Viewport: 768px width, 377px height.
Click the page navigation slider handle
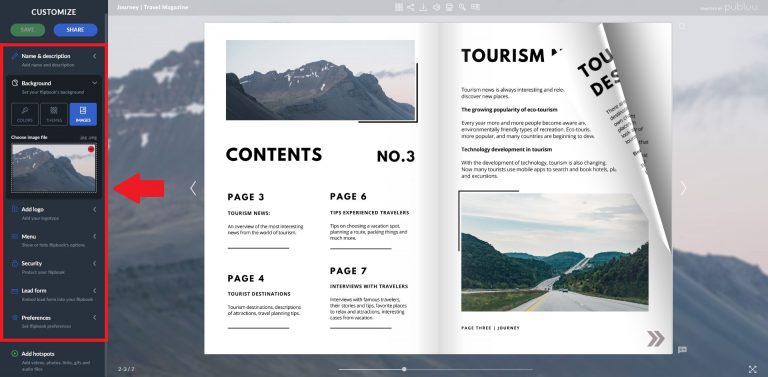tap(404, 369)
